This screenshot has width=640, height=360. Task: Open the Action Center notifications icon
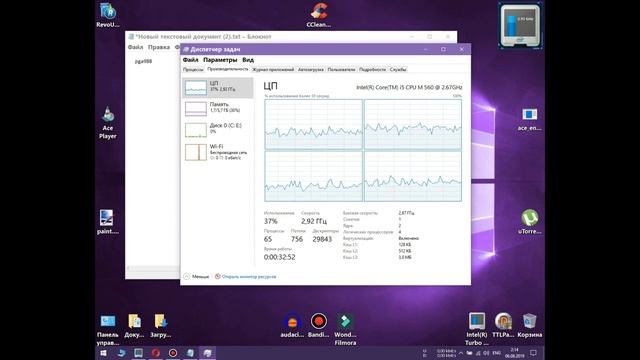[x=533, y=353]
